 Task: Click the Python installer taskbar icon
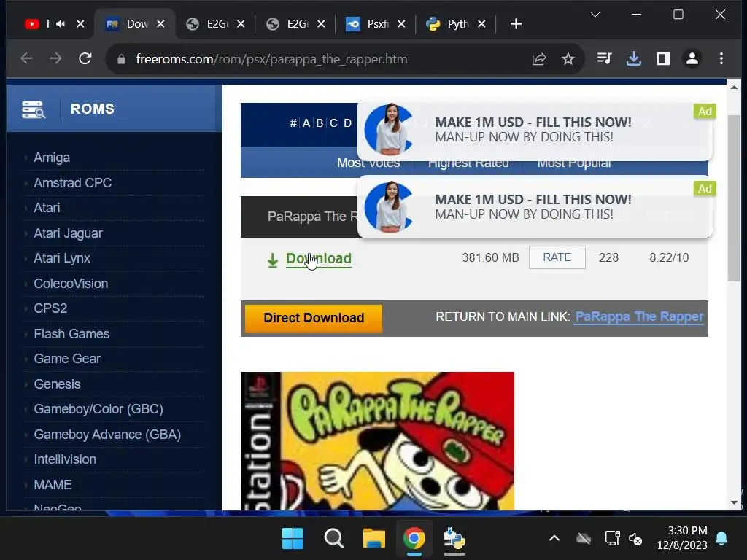pyautogui.click(x=454, y=539)
